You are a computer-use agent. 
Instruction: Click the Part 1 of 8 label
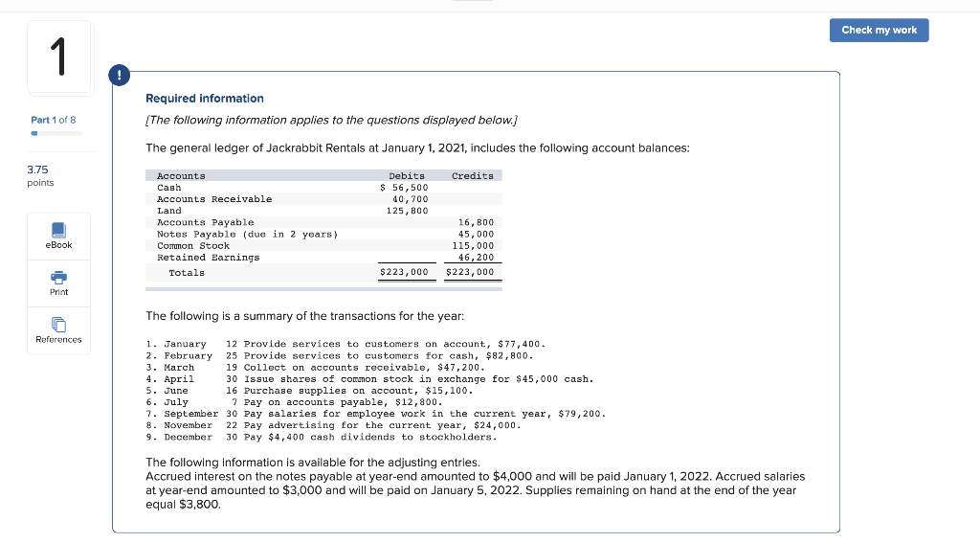point(54,120)
